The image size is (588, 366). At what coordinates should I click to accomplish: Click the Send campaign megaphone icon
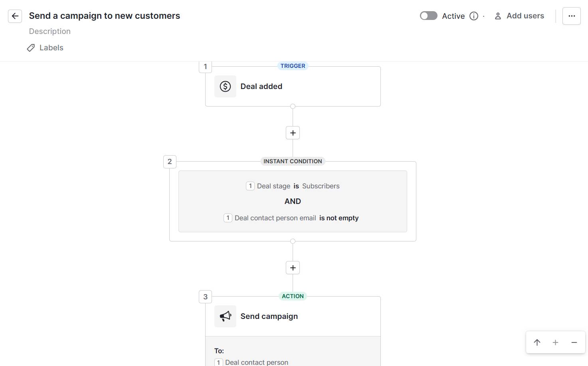click(x=225, y=316)
